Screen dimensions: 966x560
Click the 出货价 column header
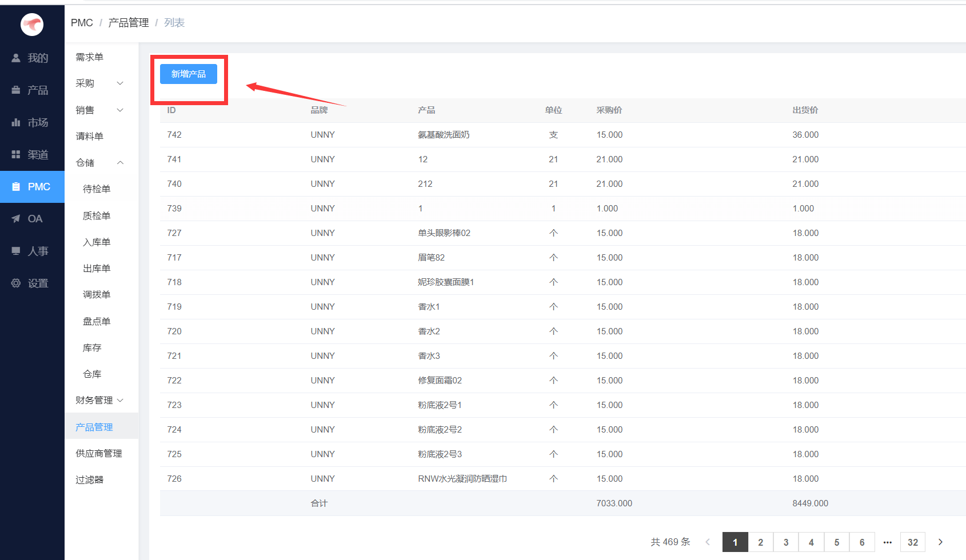point(805,110)
